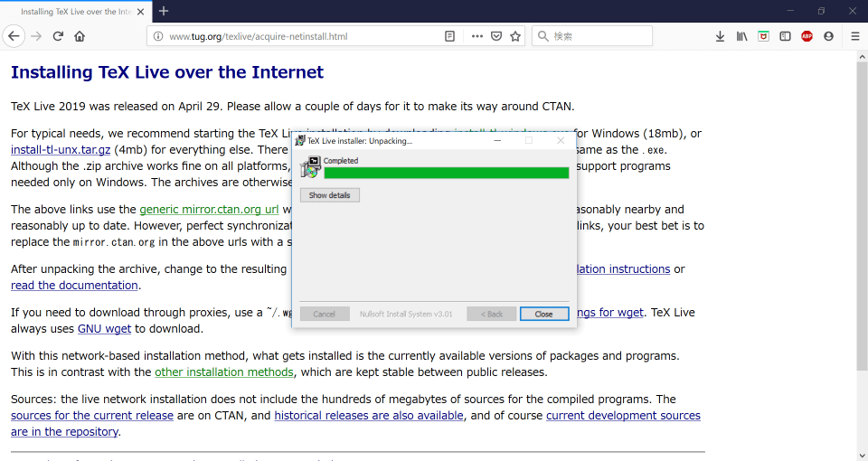This screenshot has height=461, width=868.
Task: Open the Firefox hamburger menu
Action: pos(854,36)
